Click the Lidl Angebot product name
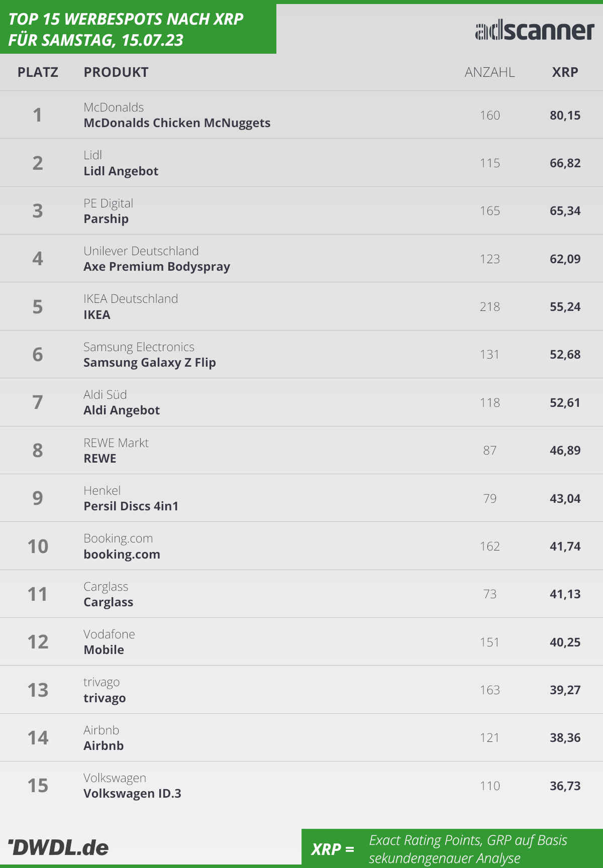The image size is (603, 868). pos(121,171)
